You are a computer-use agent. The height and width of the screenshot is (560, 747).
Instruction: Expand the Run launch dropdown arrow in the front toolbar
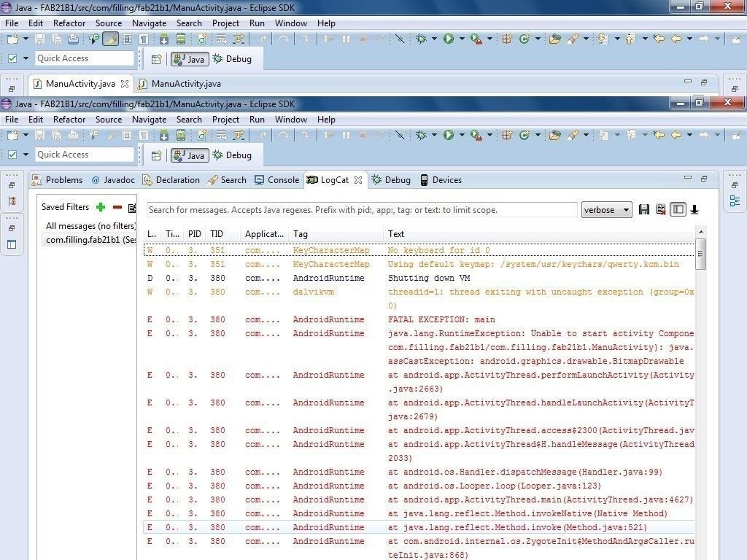click(462, 135)
